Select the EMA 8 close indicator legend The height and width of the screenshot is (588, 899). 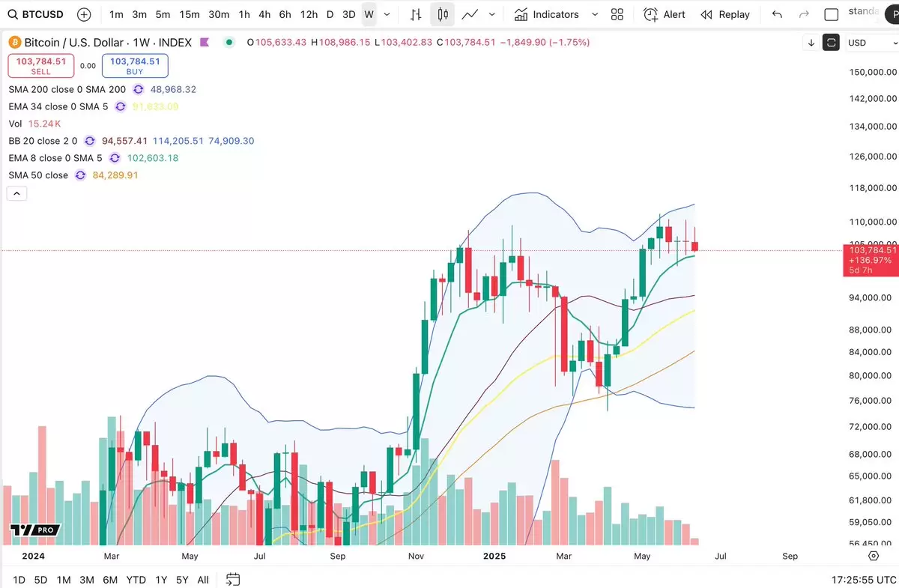[55, 158]
